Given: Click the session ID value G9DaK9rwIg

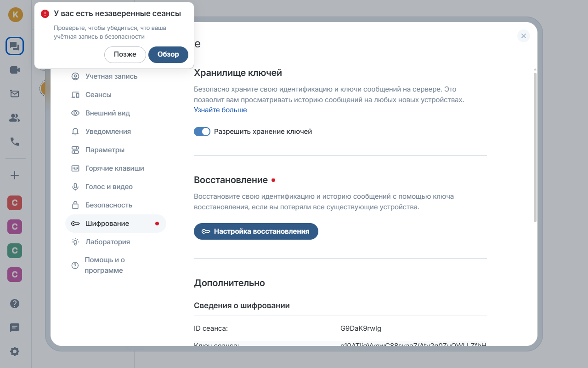Looking at the screenshot, I should click(361, 328).
